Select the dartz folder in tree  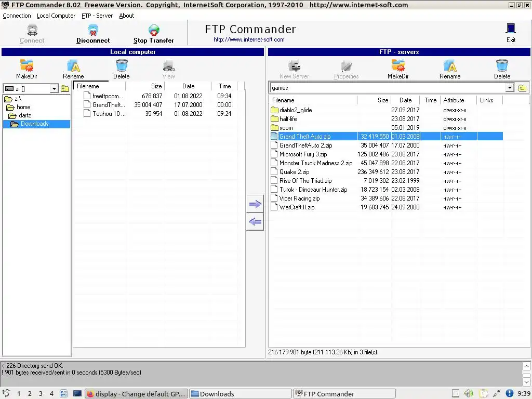coord(25,115)
